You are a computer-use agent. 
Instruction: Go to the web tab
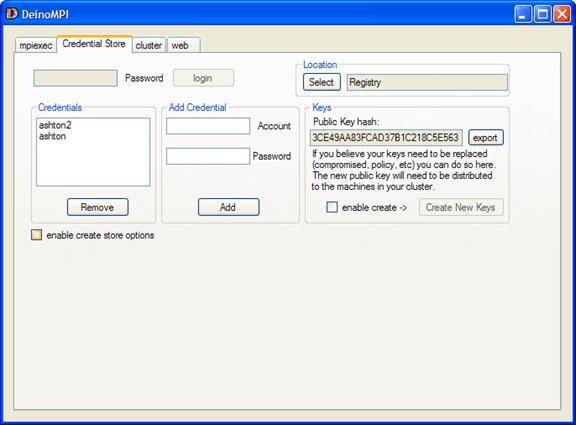pos(183,45)
